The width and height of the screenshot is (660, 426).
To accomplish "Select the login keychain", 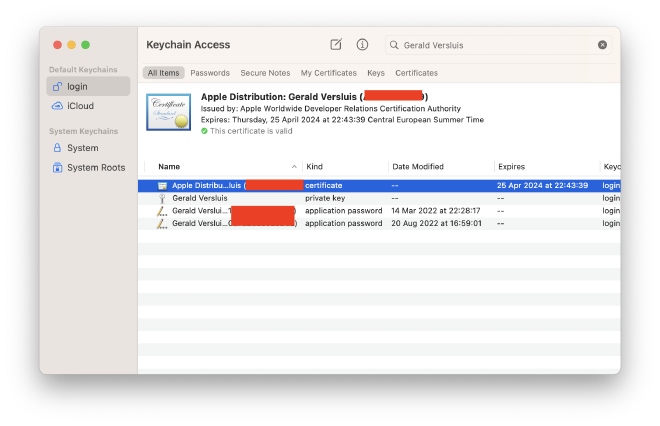I will point(88,86).
